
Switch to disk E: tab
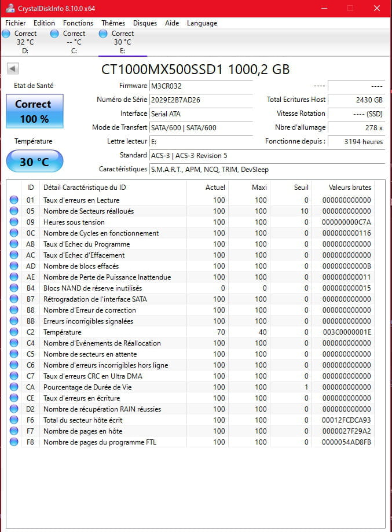(123, 42)
